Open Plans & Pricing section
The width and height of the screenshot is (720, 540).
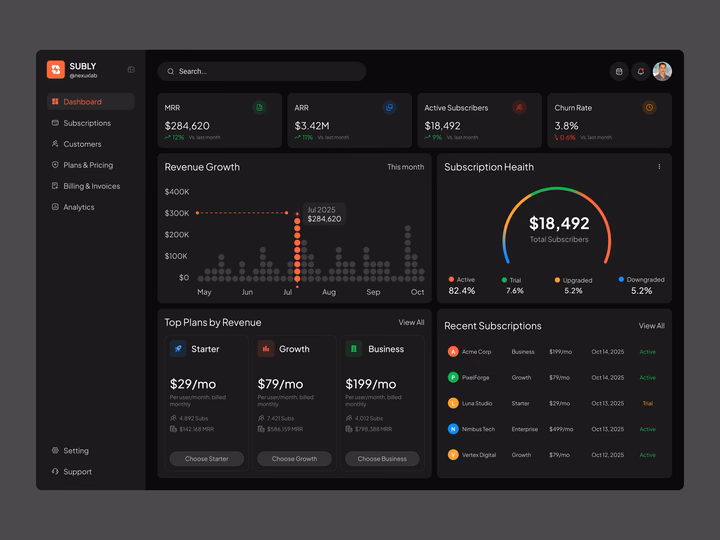click(88, 165)
